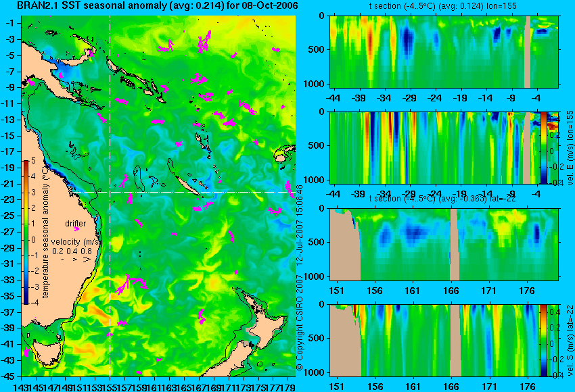Click '1000' depth tick of vel. S section
The height and width of the screenshot is (392, 575).
[x=315, y=372]
